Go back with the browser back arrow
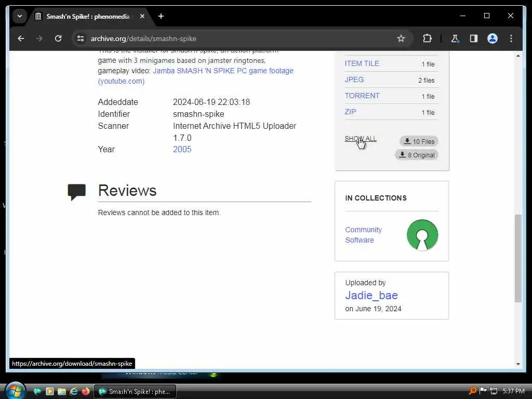 coord(21,38)
